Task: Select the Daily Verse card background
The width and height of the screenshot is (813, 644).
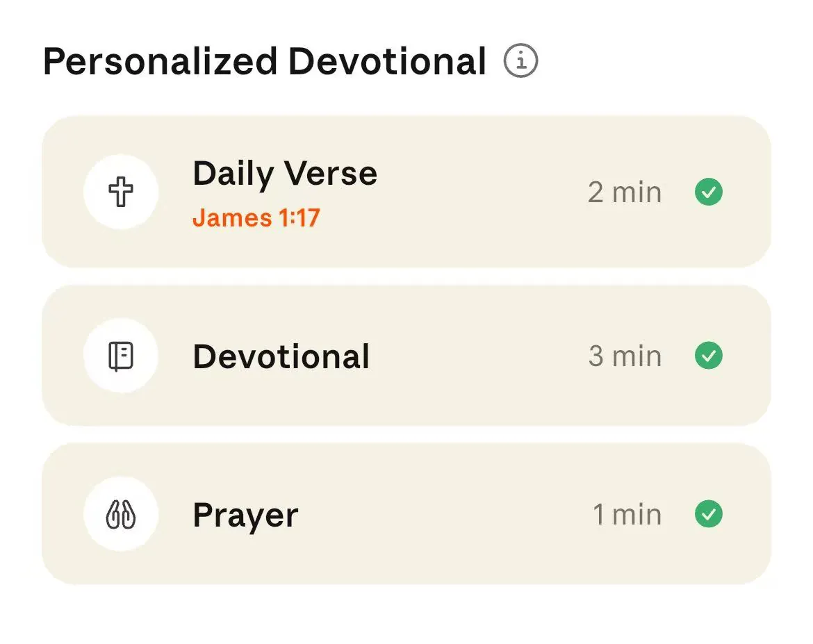Action: (406, 192)
